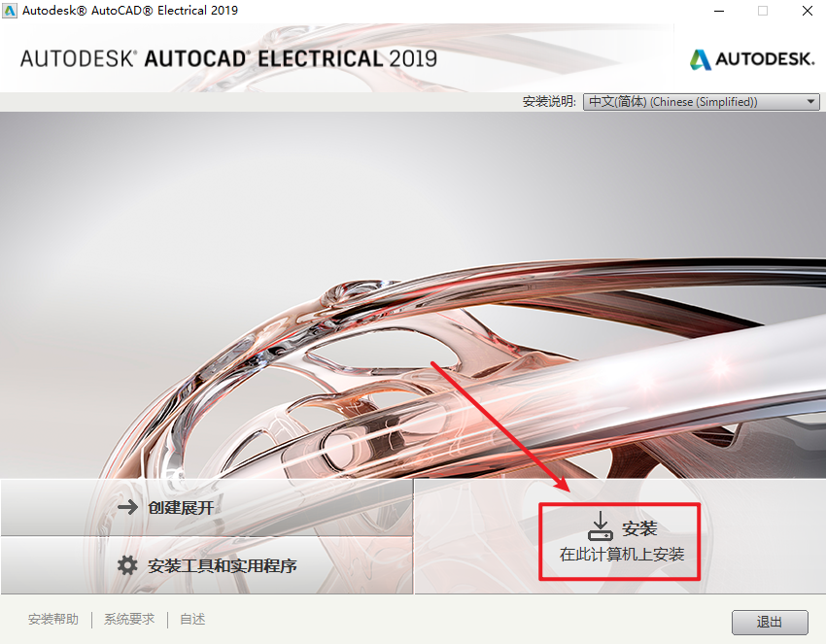This screenshot has width=826, height=644.
Task: Click the 安装说明 label
Action: [549, 102]
